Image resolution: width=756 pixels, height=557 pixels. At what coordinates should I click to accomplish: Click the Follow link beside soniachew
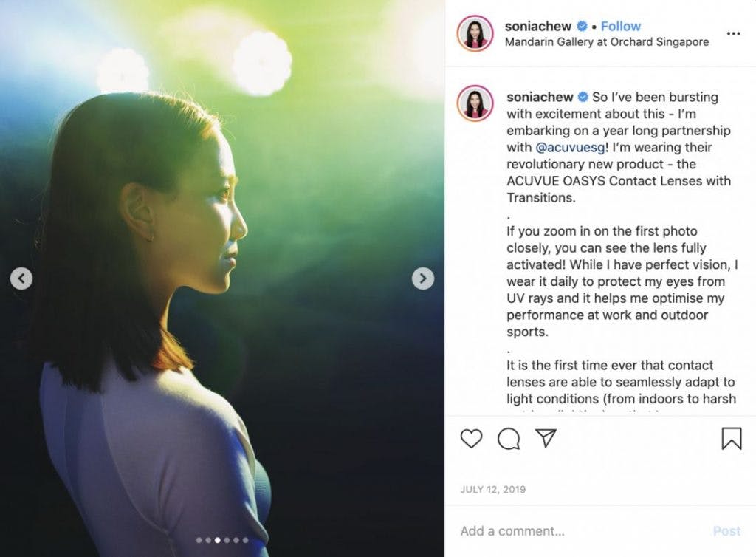(620, 26)
